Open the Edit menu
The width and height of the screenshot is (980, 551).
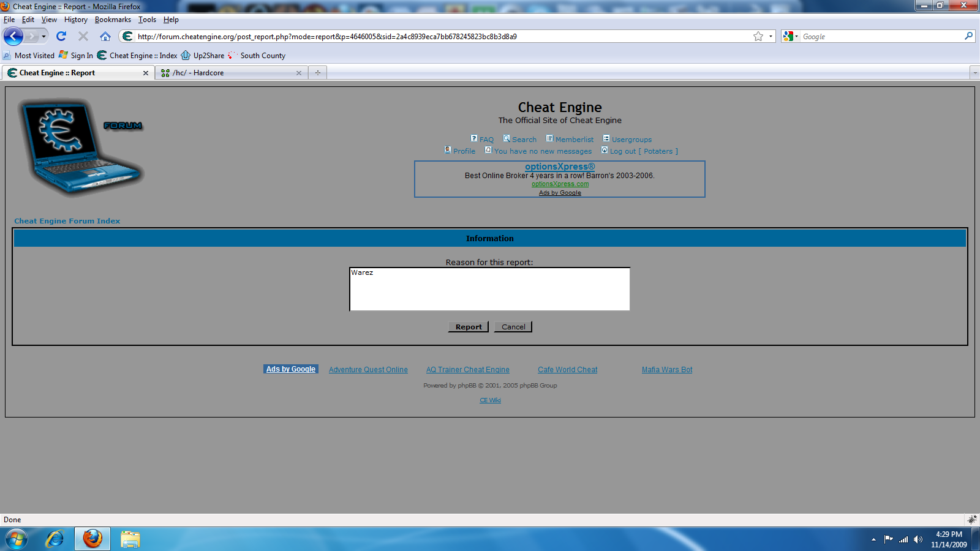point(28,20)
